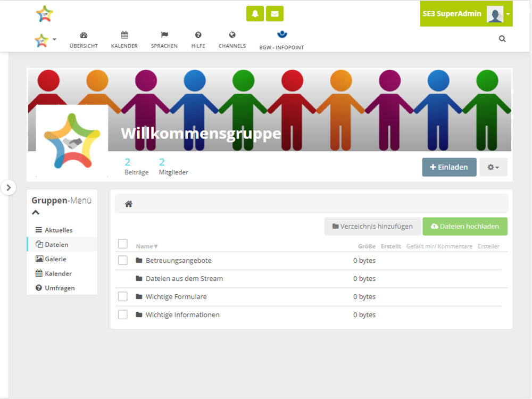
Task: Click Gefällt mir/ Kommentare column header
Action: point(439,246)
